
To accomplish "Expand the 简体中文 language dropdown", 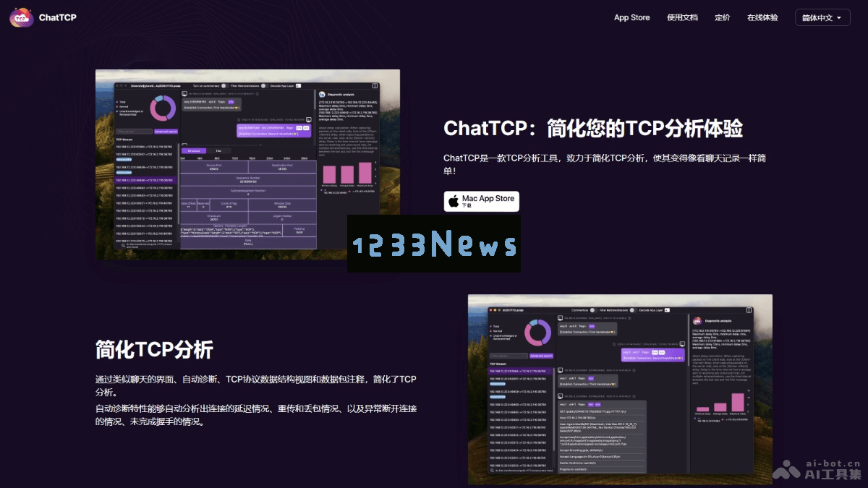I will [x=822, y=17].
